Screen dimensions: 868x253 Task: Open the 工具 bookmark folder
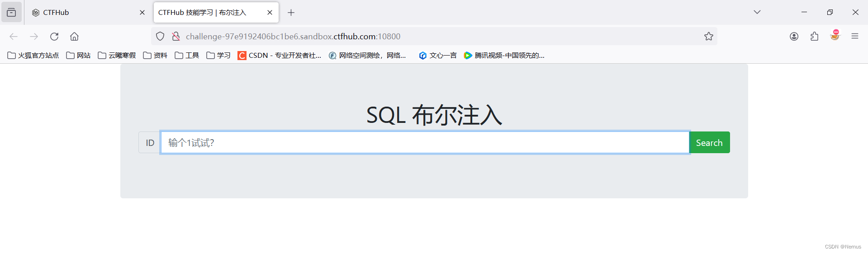[x=187, y=56]
